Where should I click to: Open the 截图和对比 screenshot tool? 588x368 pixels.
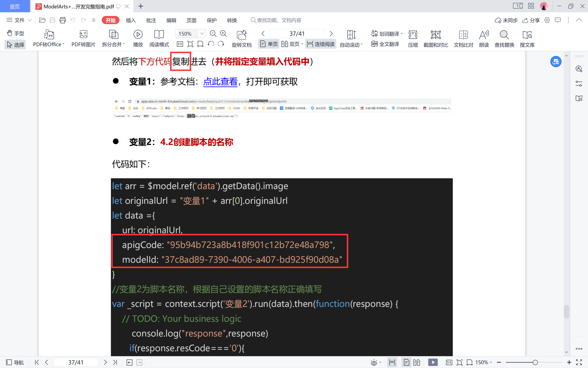(435, 35)
